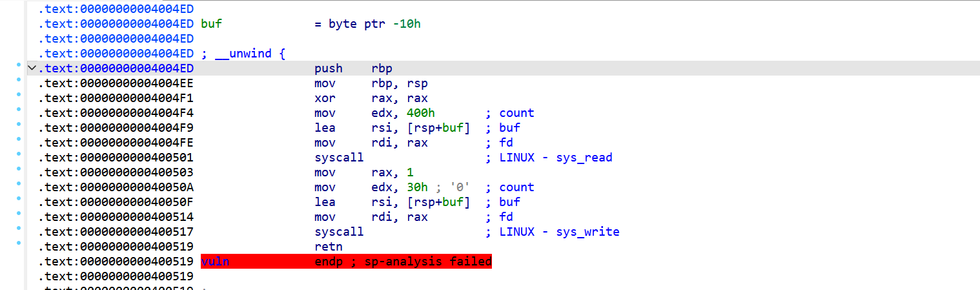980x290 pixels.
Task: Click the '; LINUX - sys_read' comment
Action: click(x=549, y=158)
